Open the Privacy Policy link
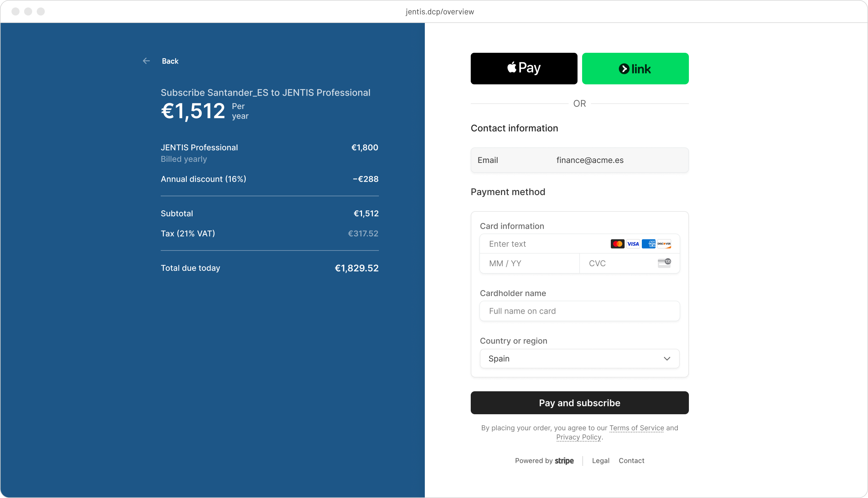This screenshot has width=868, height=498. coord(579,437)
